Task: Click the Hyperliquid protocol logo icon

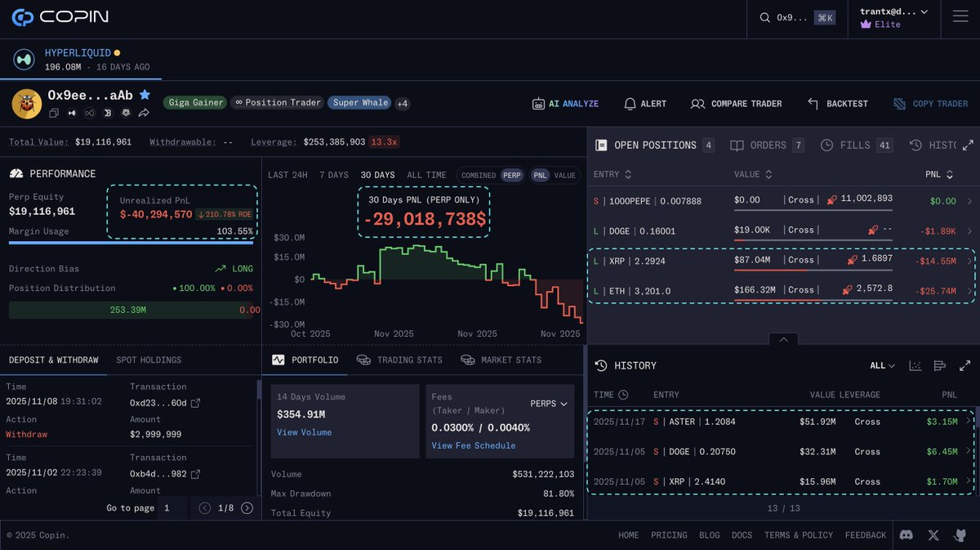Action: coord(24,60)
